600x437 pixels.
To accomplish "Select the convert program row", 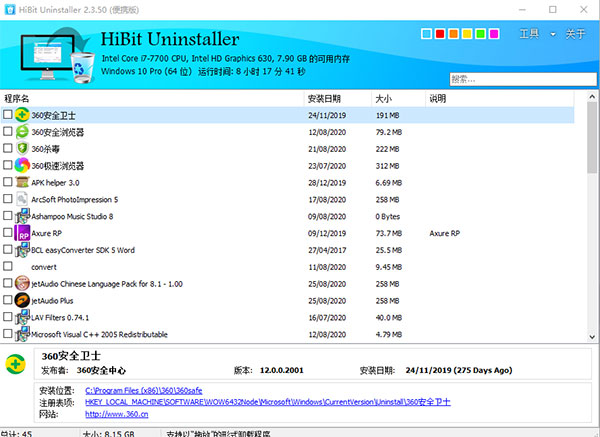I will pos(287,267).
